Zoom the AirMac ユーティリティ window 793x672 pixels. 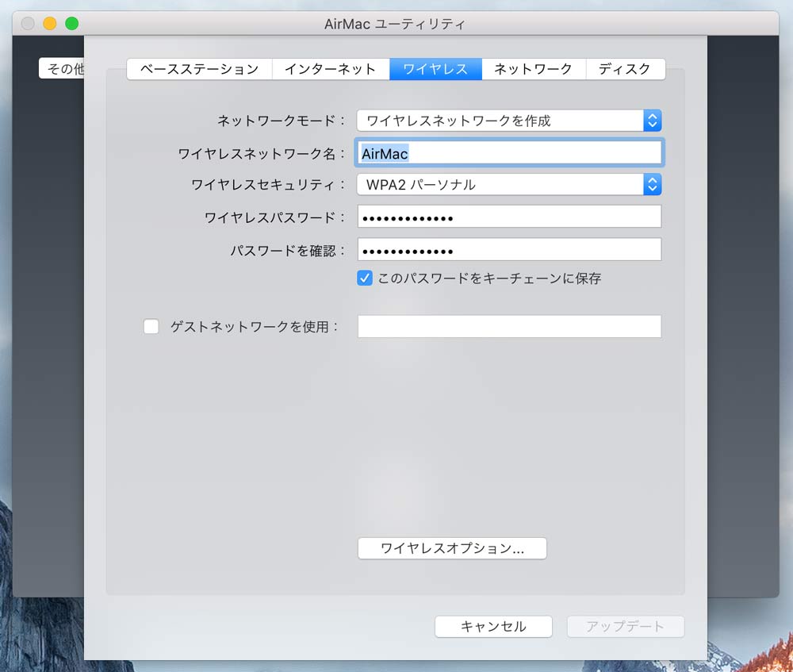click(x=72, y=23)
